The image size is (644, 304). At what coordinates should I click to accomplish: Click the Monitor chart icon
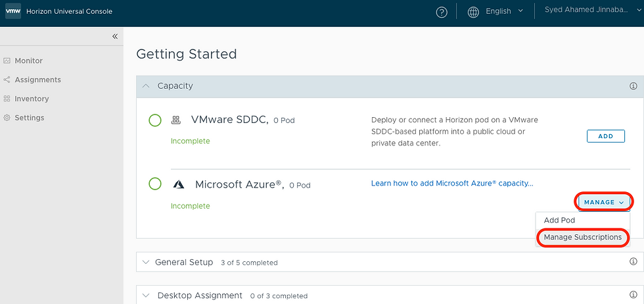click(x=7, y=61)
